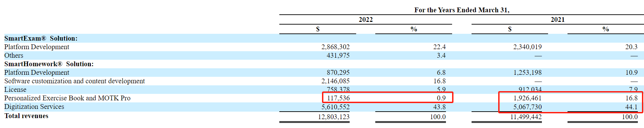644x128 pixels.
Task: Select the value 5,610,552
Action: point(335,107)
